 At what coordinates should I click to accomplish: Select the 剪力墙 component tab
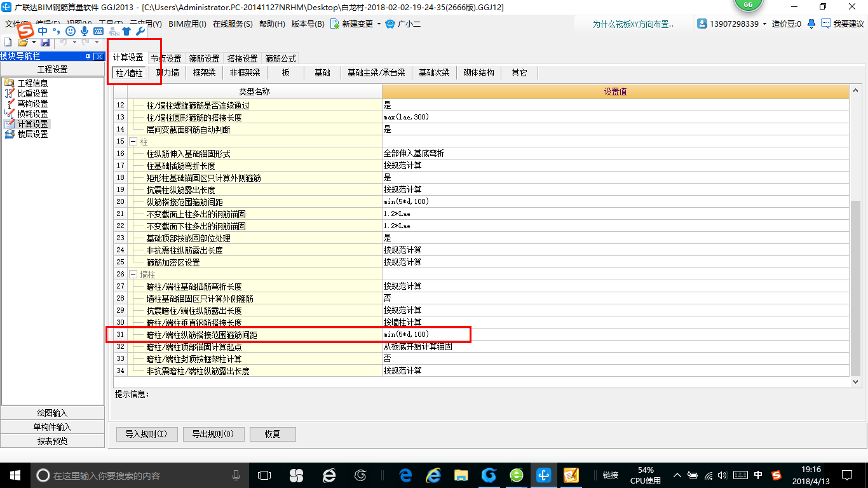point(168,73)
